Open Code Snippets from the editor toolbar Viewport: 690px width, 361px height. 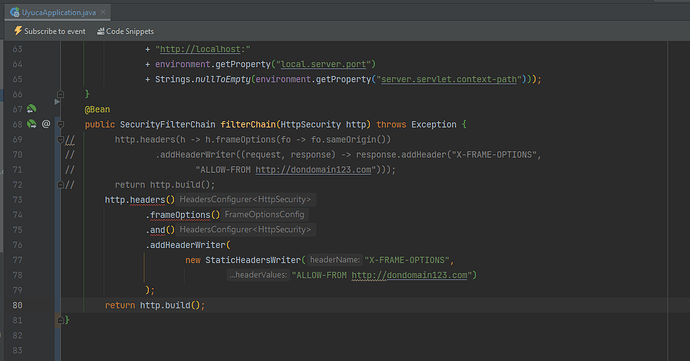(x=125, y=31)
